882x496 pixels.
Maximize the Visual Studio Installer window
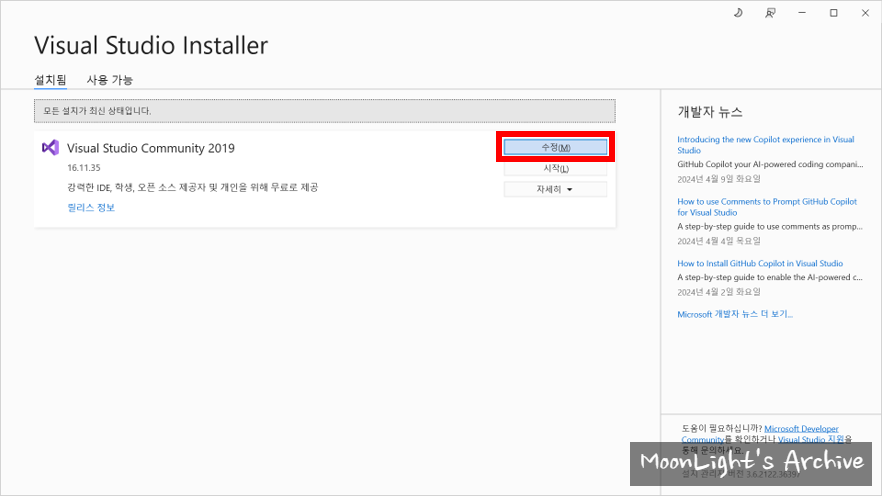(834, 12)
